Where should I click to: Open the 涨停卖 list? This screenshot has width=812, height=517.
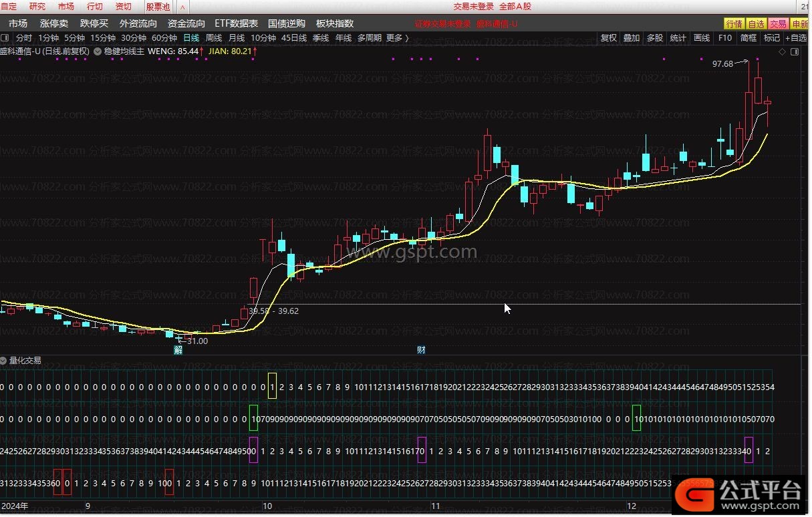click(55, 23)
